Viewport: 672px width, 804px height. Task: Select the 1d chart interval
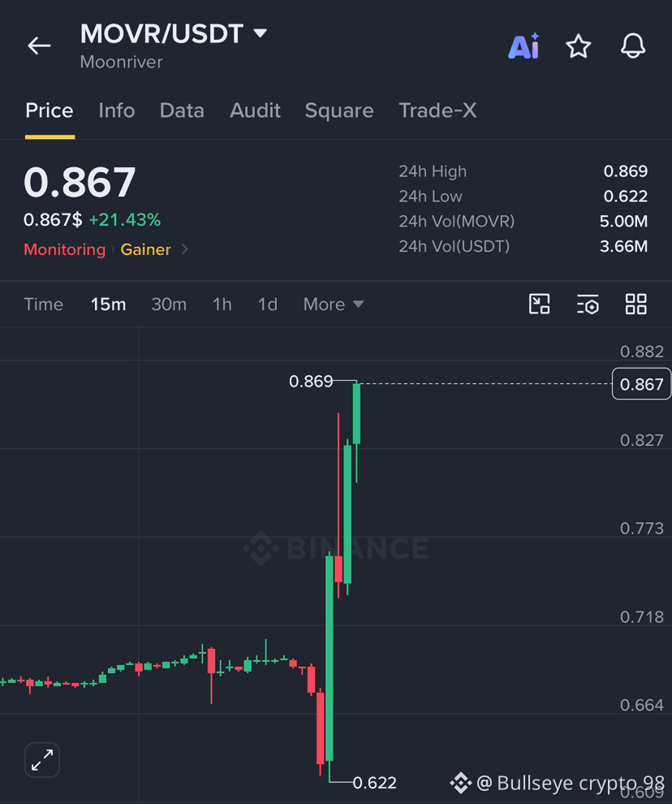click(268, 304)
